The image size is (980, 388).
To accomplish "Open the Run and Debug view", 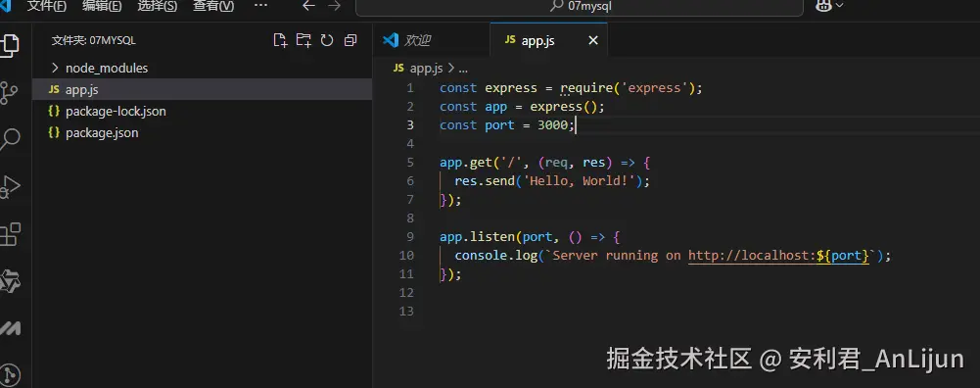I will click(x=10, y=186).
